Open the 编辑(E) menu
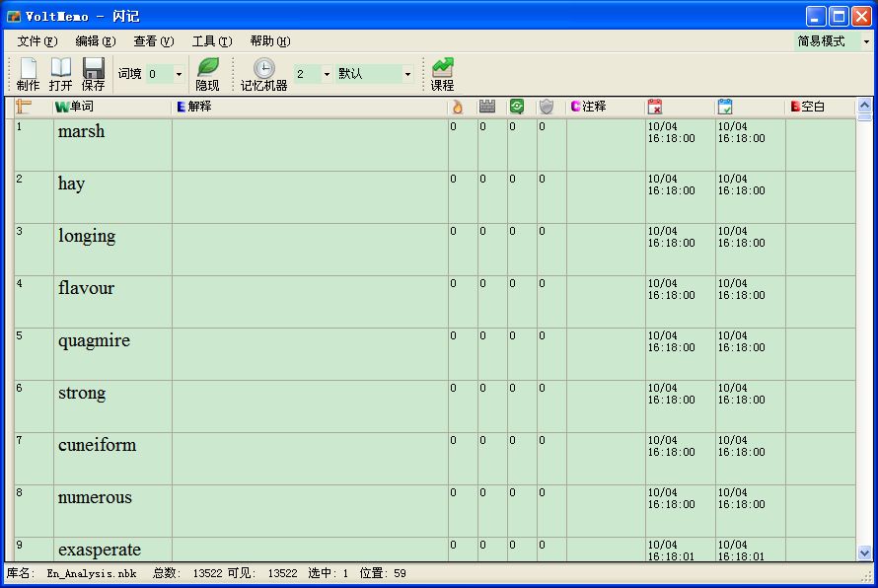 click(95, 41)
